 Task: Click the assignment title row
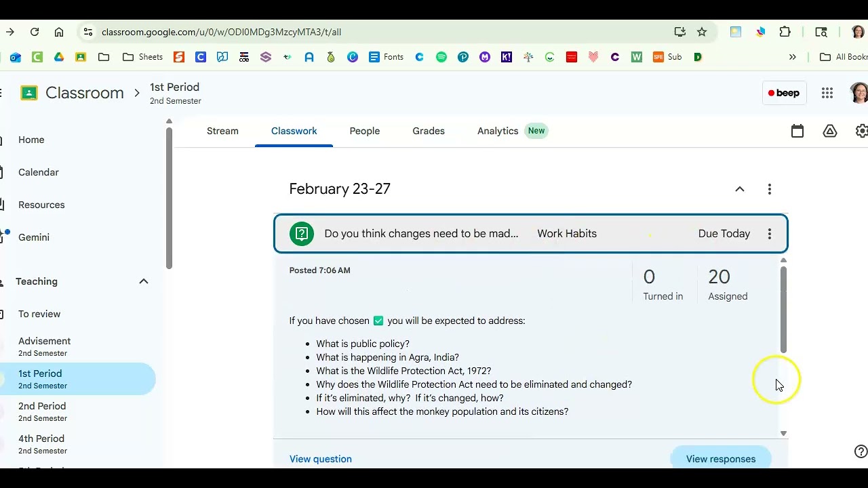[x=530, y=234]
